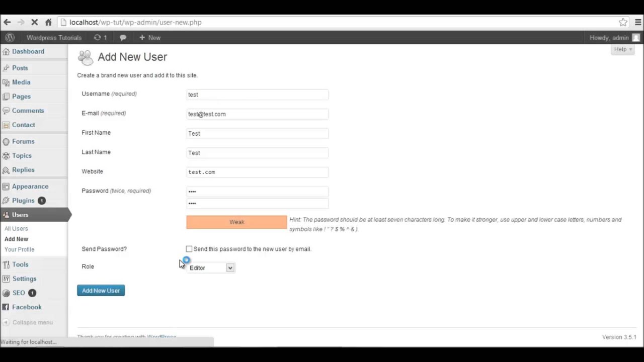Image resolution: width=644 pixels, height=362 pixels.
Task: Click the Settings sidebar icon
Action: pos(6,279)
